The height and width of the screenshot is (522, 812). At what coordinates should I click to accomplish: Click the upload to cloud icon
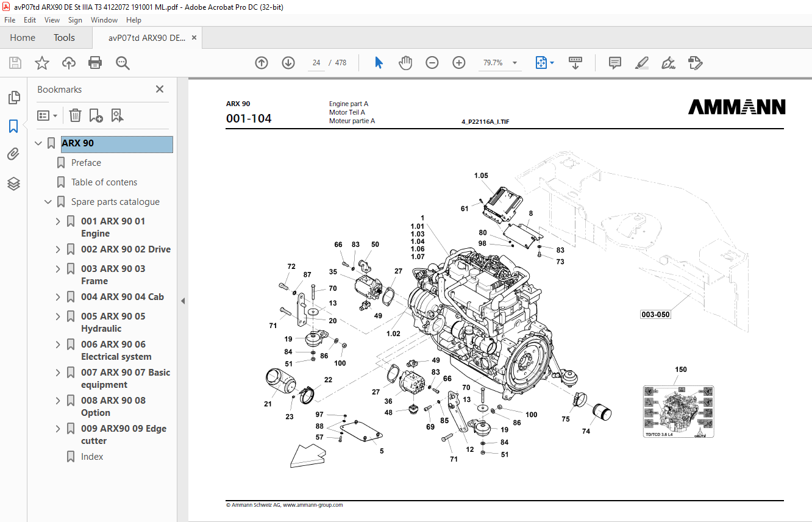click(69, 63)
